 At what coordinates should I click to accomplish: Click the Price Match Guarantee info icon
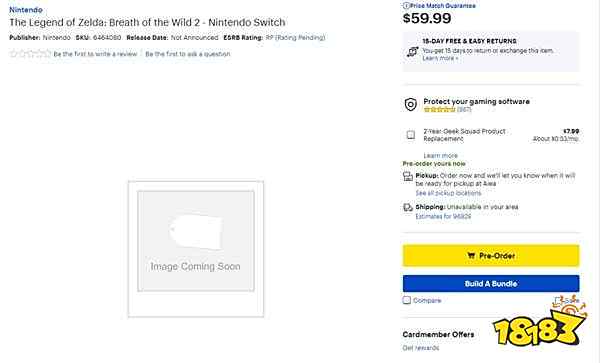[406, 6]
